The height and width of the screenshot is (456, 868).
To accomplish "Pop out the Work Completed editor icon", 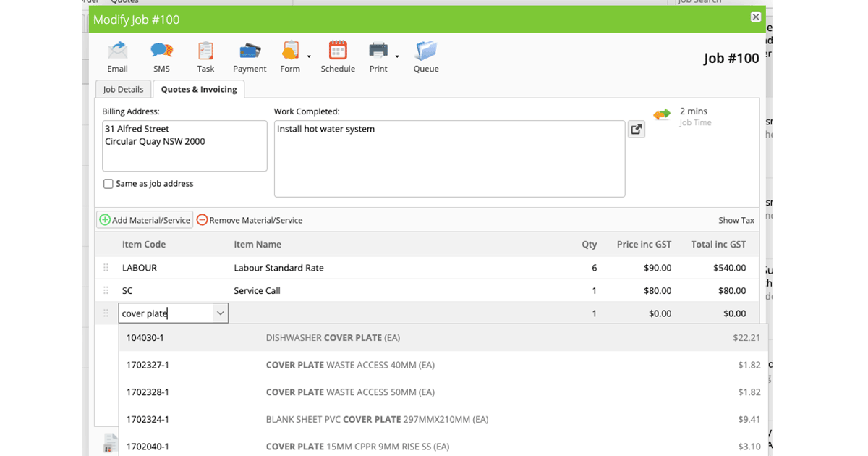I will click(637, 129).
